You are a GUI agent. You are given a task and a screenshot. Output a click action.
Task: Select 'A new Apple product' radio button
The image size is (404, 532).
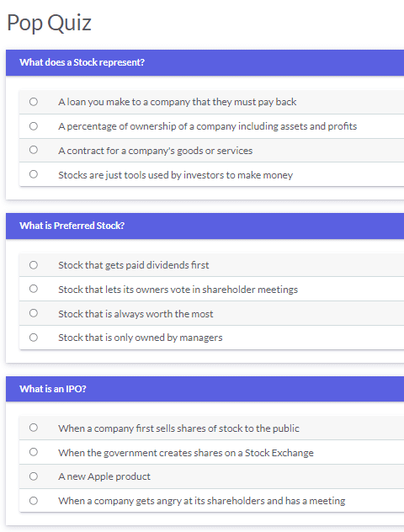pyautogui.click(x=34, y=476)
